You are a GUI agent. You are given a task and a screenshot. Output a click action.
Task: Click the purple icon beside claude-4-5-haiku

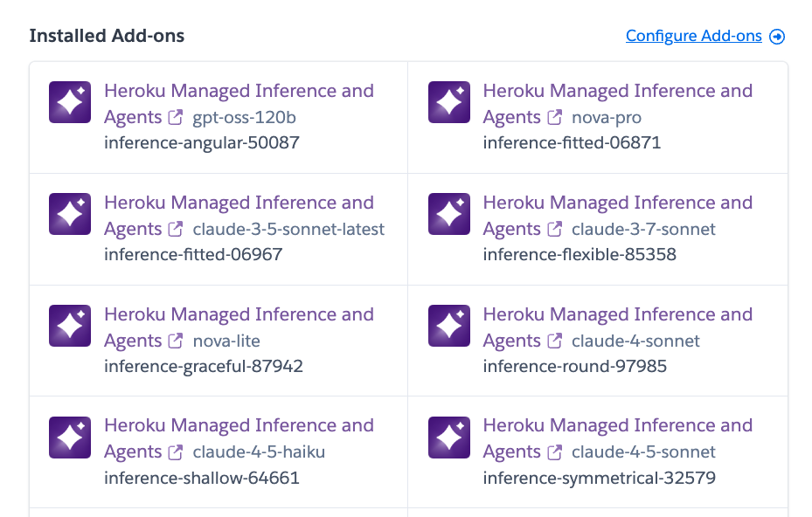point(69,438)
